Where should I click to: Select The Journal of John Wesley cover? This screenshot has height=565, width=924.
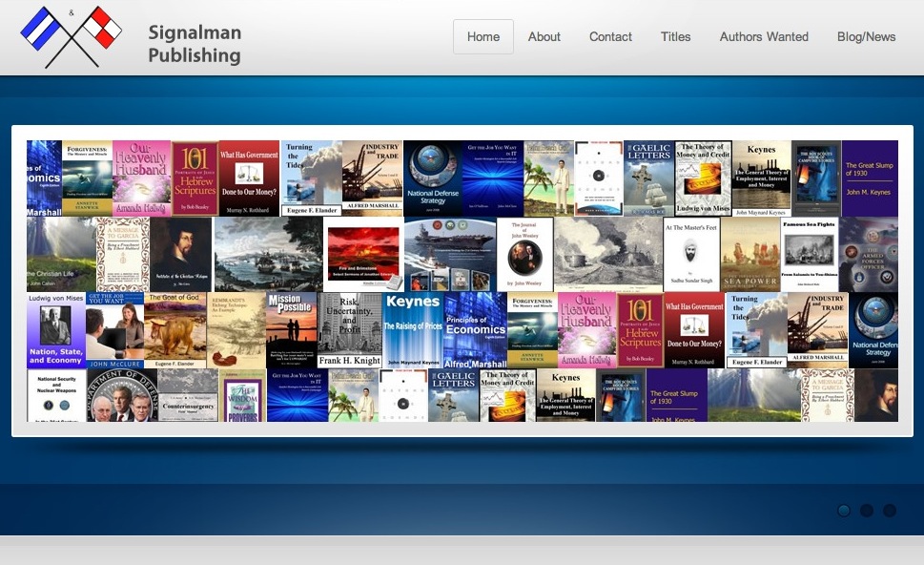point(524,254)
